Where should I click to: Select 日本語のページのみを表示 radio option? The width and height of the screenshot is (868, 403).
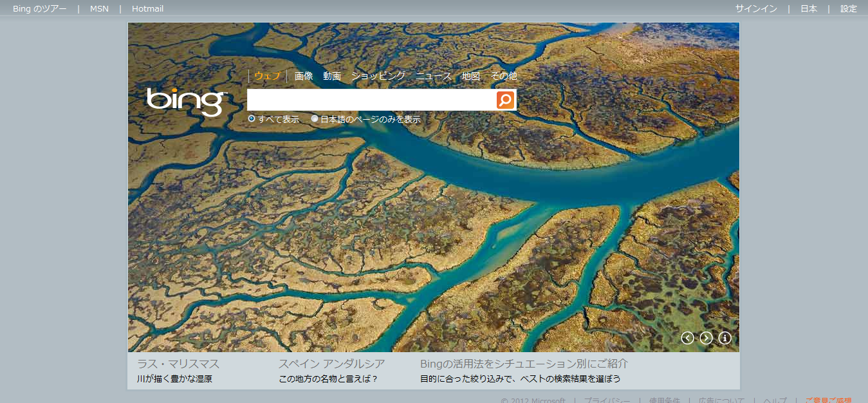(315, 119)
